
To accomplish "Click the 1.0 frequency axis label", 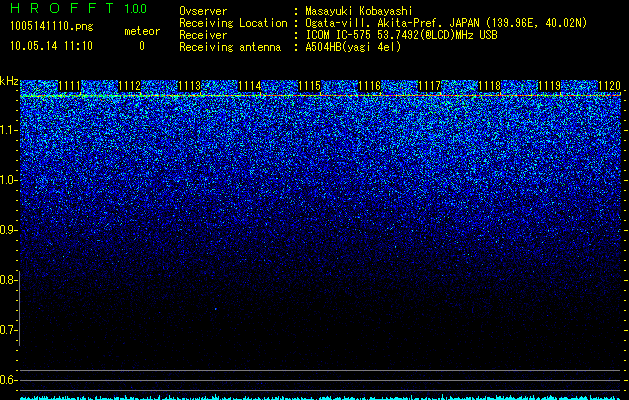I will (8, 180).
